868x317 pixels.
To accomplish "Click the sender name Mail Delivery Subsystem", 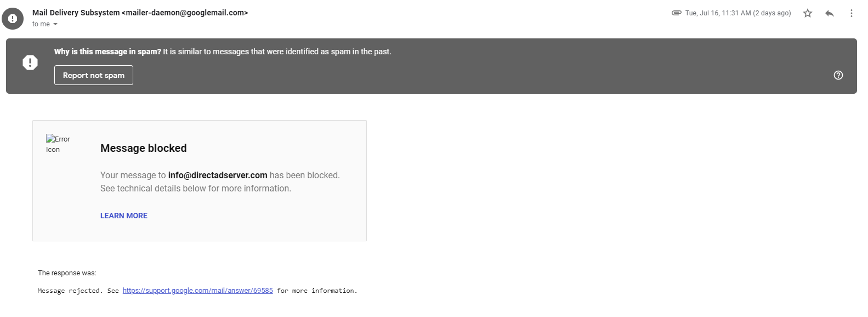I will (x=76, y=13).
